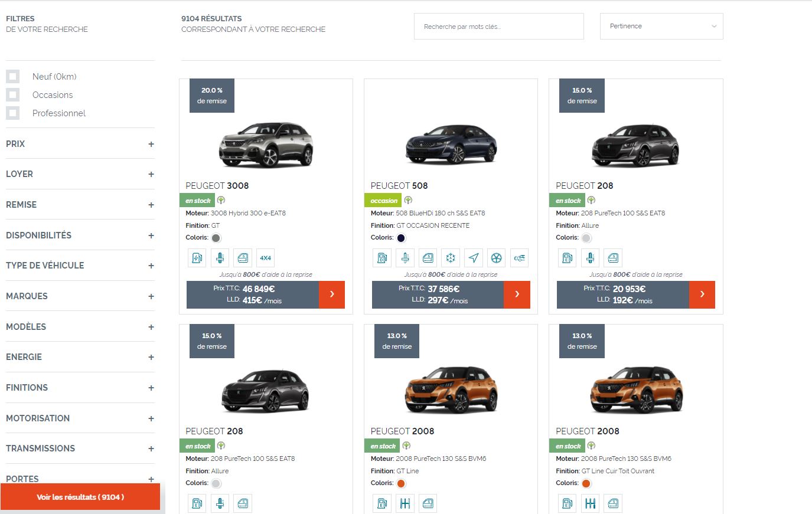This screenshot has height=514, width=812.
Task: Click the door icon on the Peugeot 3008 card
Action: [x=243, y=258]
